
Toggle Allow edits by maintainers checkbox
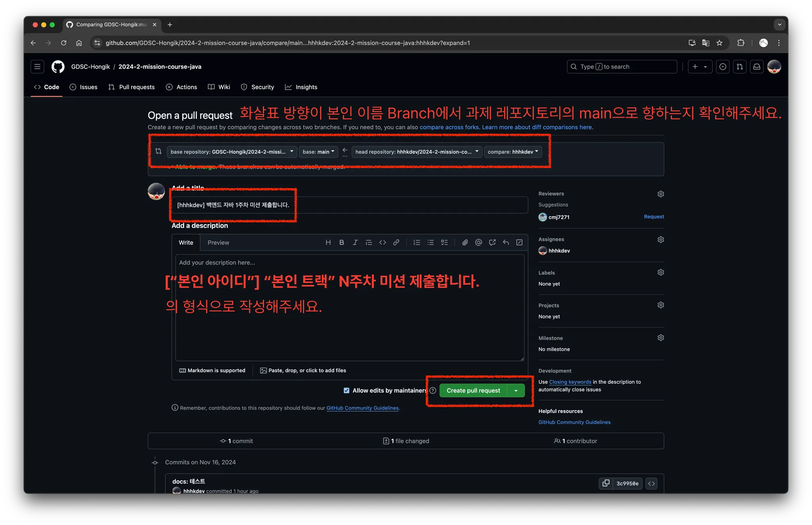[x=347, y=390]
